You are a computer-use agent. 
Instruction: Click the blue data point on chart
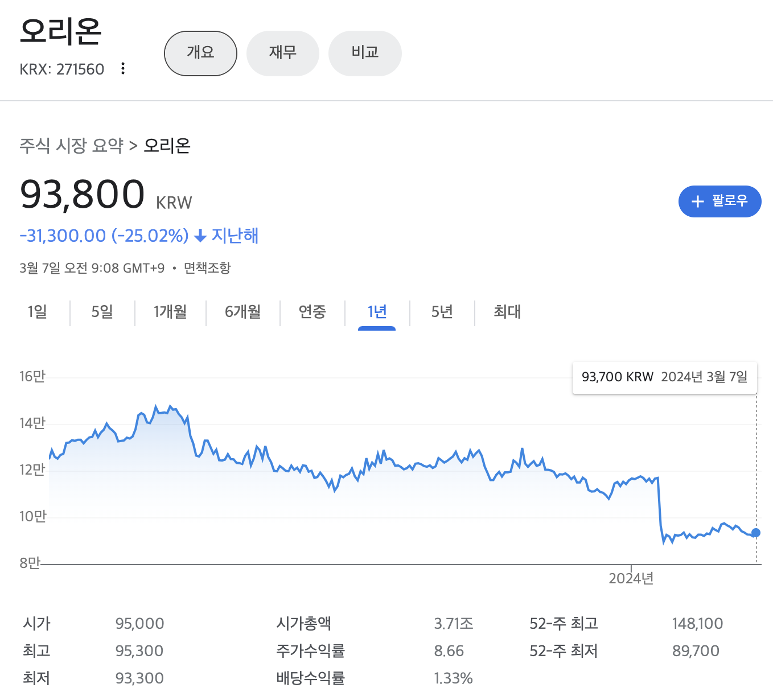[756, 533]
